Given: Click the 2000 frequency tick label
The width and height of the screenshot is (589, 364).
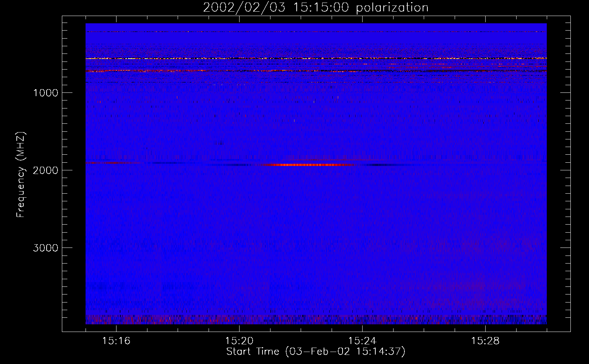Looking at the screenshot, I should point(46,170).
